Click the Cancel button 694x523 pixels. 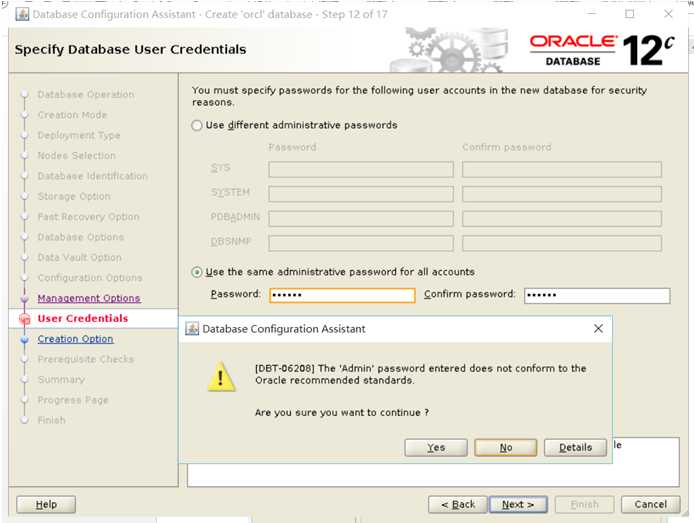(x=650, y=504)
